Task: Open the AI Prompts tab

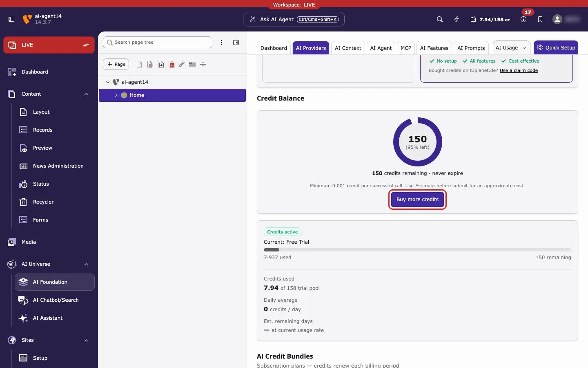Action: (x=471, y=48)
